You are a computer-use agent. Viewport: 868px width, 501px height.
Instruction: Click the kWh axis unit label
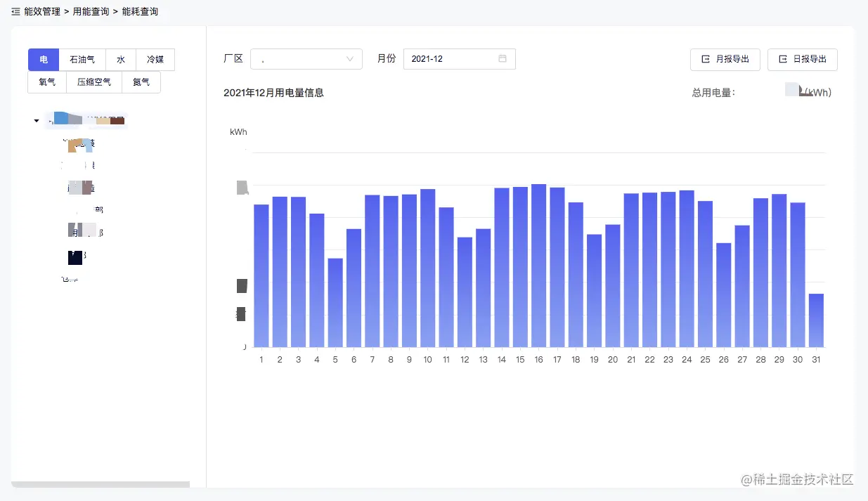239,132
